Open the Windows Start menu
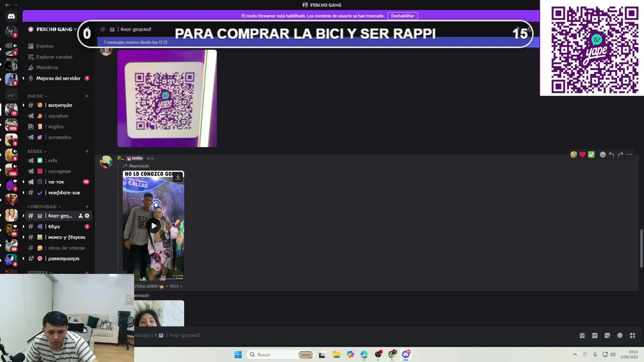The width and height of the screenshot is (644, 362). click(x=238, y=354)
